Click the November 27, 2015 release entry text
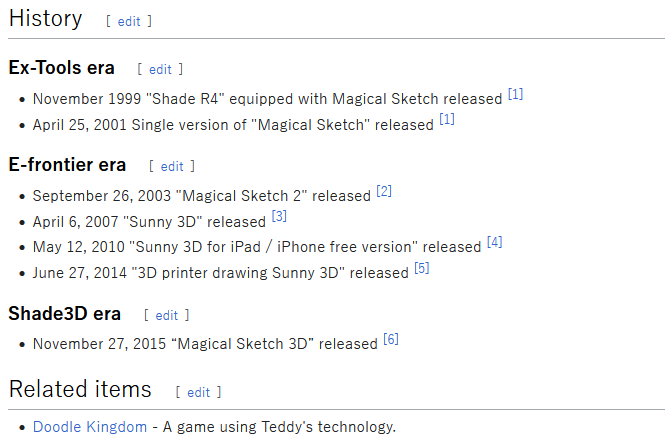This screenshot has height=444, width=665. point(204,344)
